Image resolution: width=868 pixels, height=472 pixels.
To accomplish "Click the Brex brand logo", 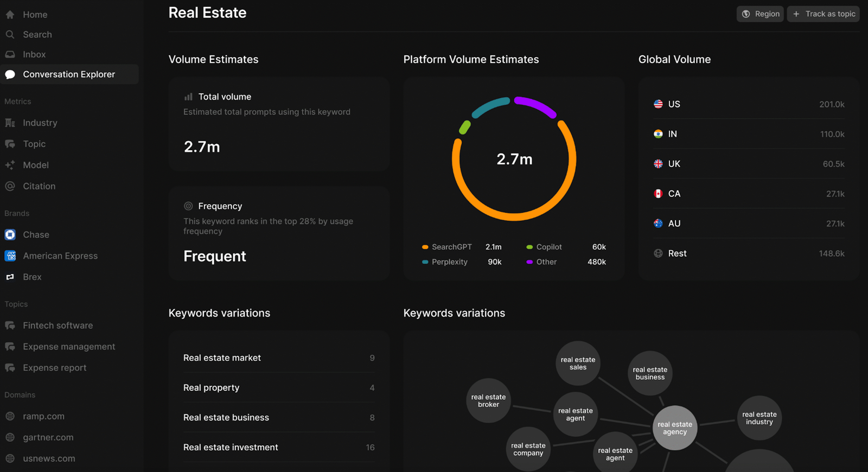I will [x=10, y=277].
